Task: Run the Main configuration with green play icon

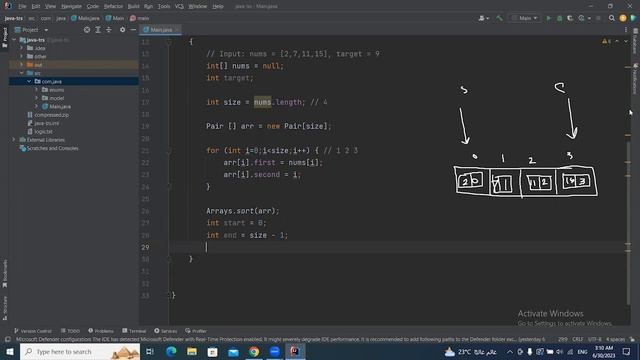Action: (x=549, y=18)
